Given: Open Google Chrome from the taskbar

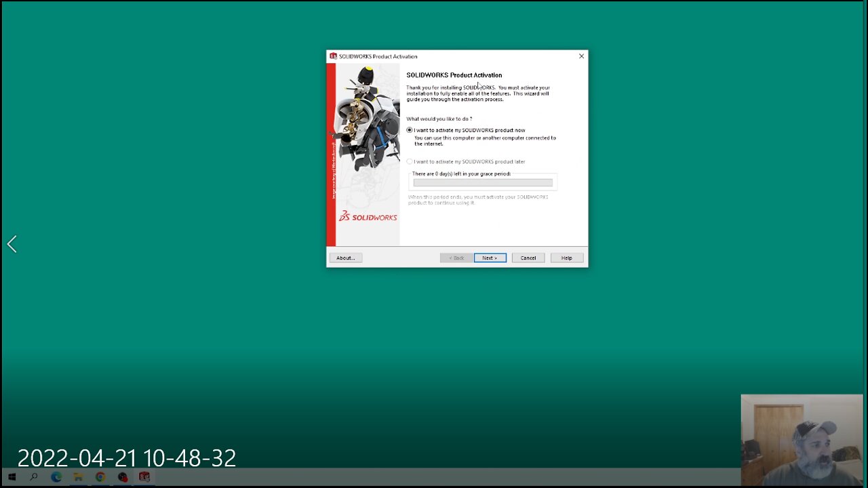Looking at the screenshot, I should tap(100, 477).
